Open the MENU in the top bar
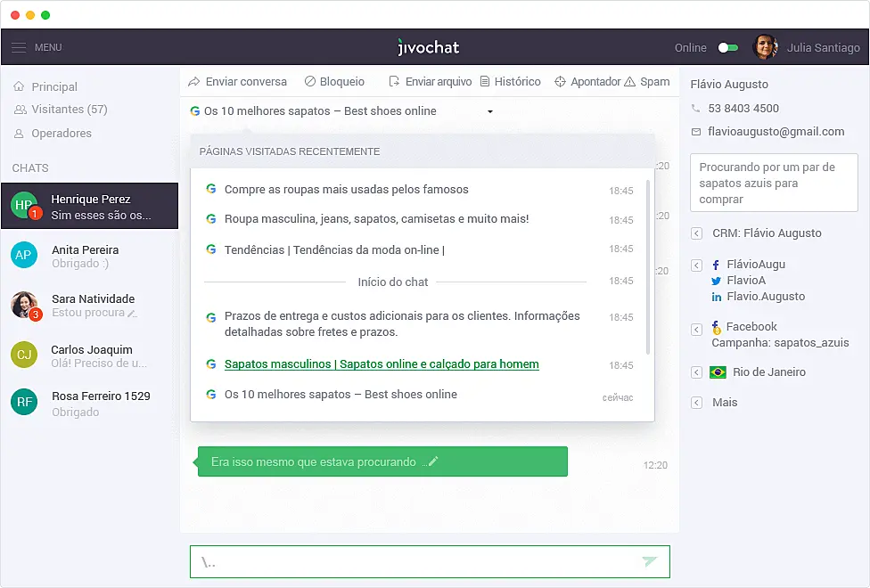The height and width of the screenshot is (588, 870). pos(36,47)
